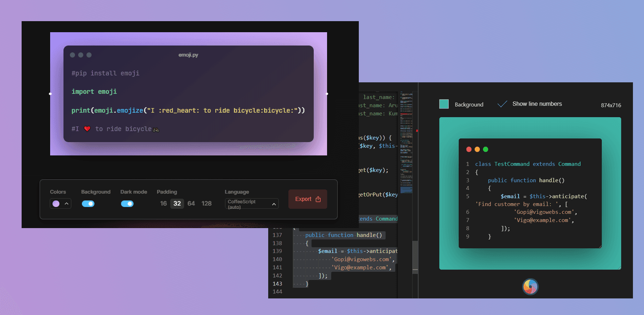Click the share icon on Export button

[x=318, y=199]
